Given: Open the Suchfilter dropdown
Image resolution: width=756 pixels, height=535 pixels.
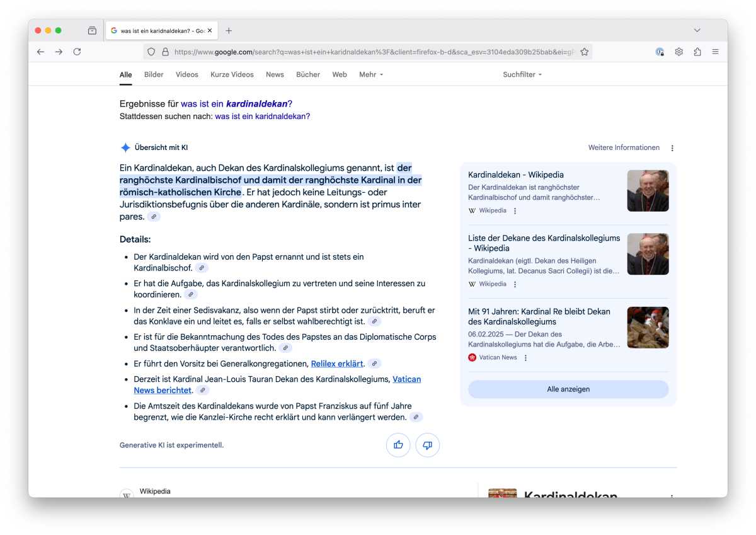Looking at the screenshot, I should [522, 74].
